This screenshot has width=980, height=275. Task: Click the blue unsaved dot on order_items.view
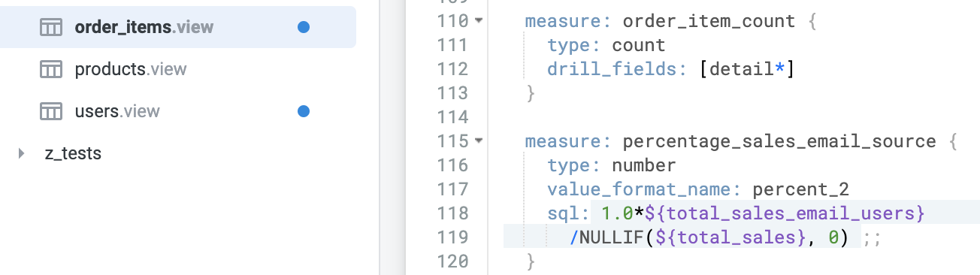pos(304,28)
